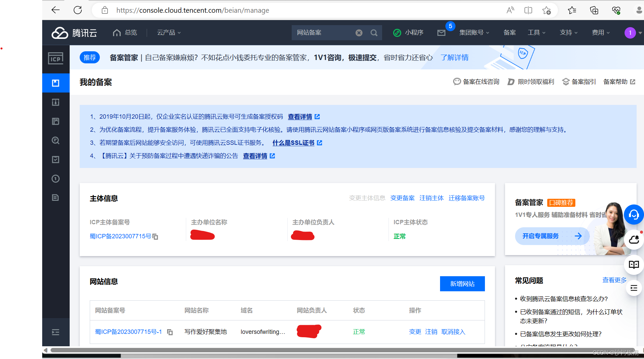
Task: Open 备案在线咨询
Action: pyautogui.click(x=476, y=82)
